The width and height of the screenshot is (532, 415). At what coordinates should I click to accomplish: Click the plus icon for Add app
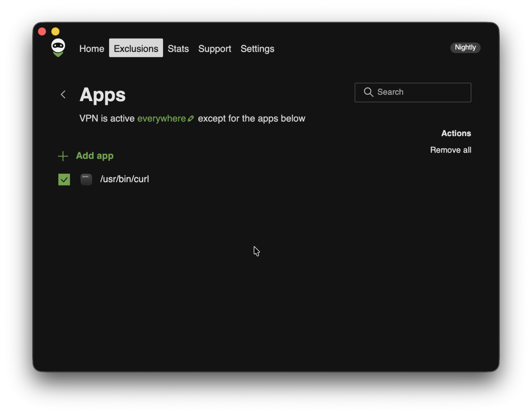coord(63,156)
